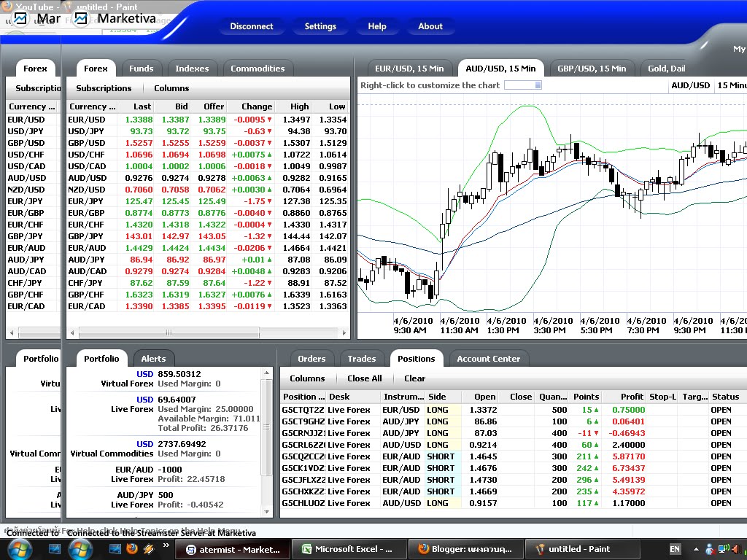This screenshot has height=560, width=747.
Task: Select the EUR/AUD -1000 Live Forex entry
Action: [x=164, y=474]
